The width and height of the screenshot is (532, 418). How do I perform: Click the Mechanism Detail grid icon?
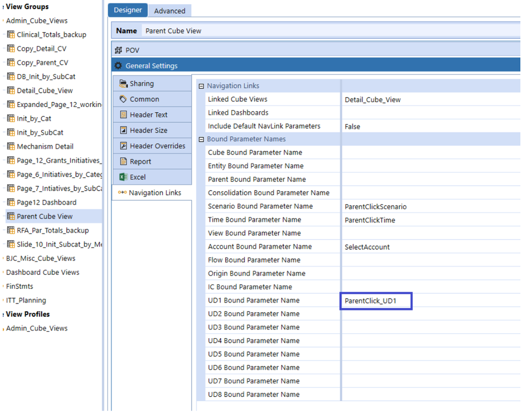[11, 146]
